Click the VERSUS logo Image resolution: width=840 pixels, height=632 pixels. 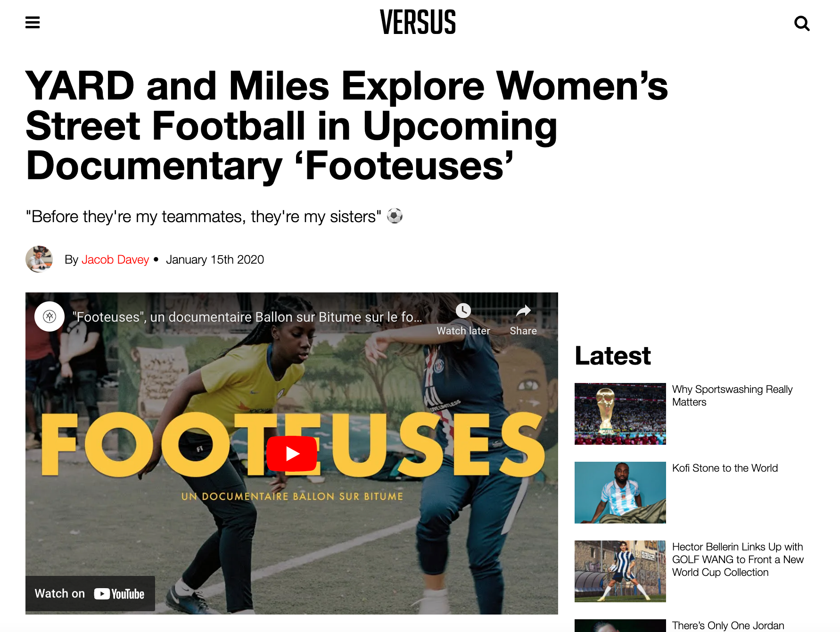pos(418,22)
